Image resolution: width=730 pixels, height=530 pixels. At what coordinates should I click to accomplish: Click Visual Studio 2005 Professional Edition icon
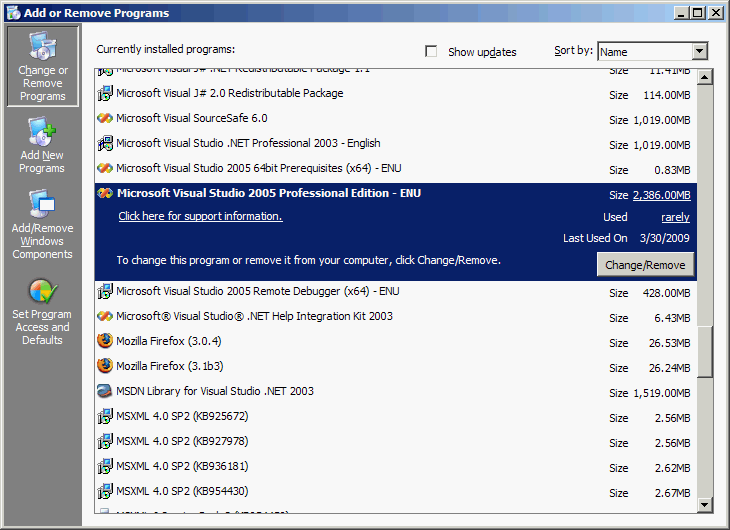coord(105,193)
